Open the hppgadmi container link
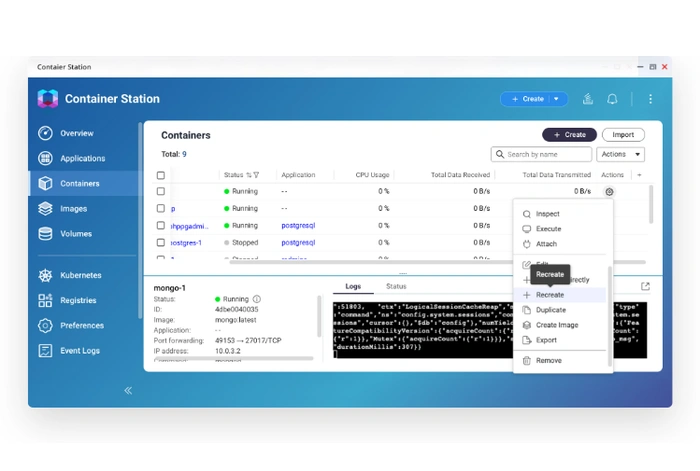700x471 pixels. pyautogui.click(x=189, y=226)
